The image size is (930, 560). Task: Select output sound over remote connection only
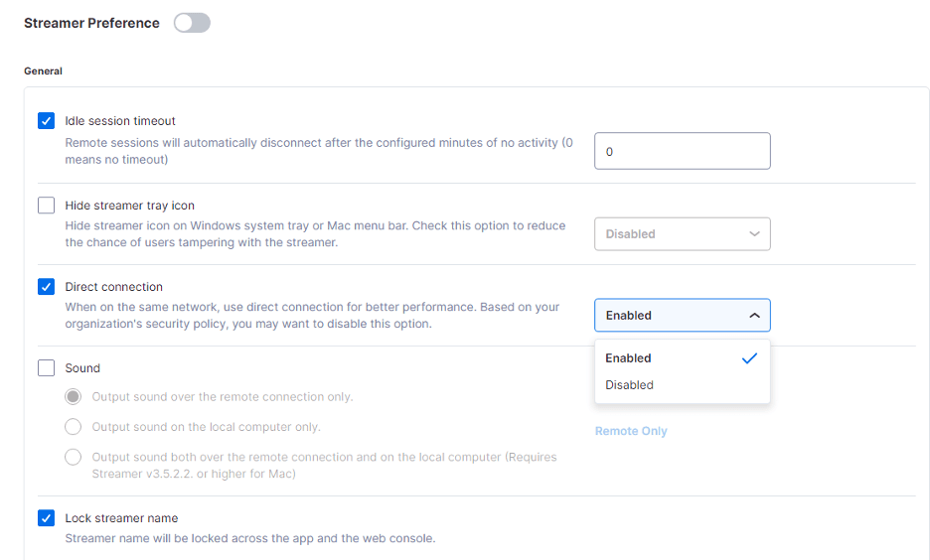(x=74, y=397)
